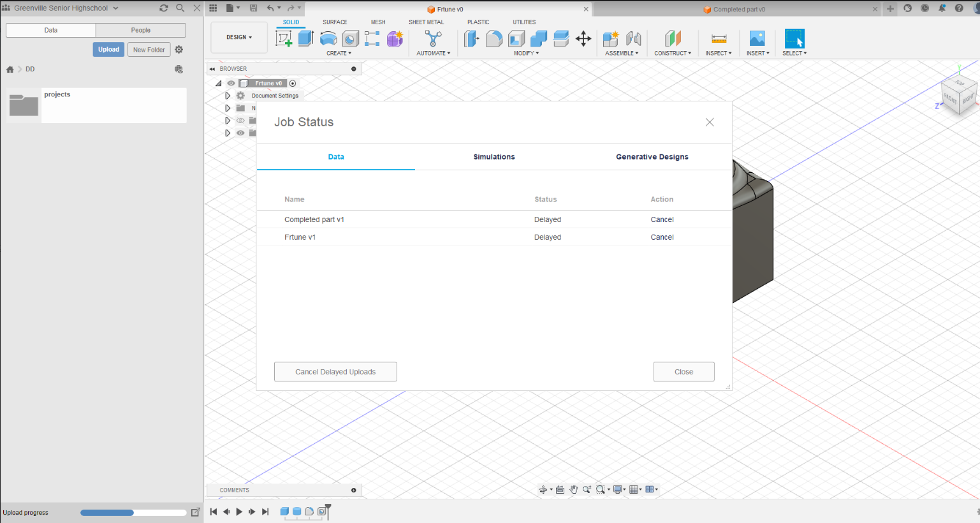Open the Measure tool under Inspect
Image resolution: width=980 pixels, height=523 pixels.
718,38
